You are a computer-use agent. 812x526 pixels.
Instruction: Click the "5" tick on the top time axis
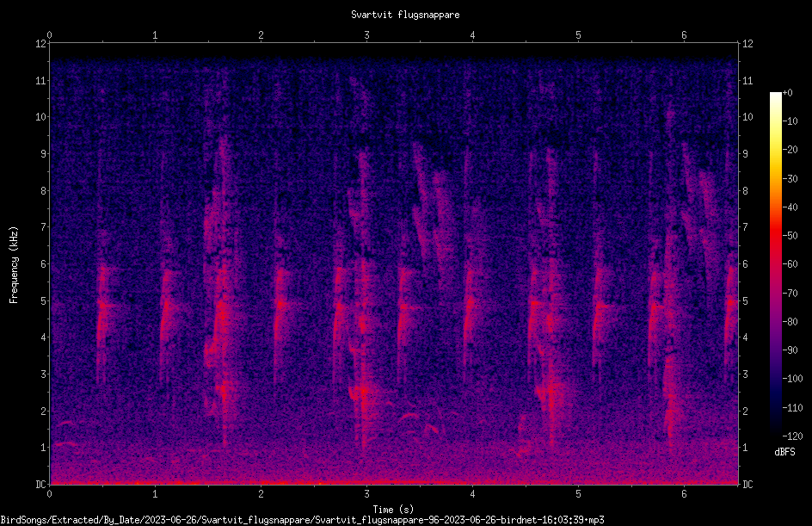point(578,35)
